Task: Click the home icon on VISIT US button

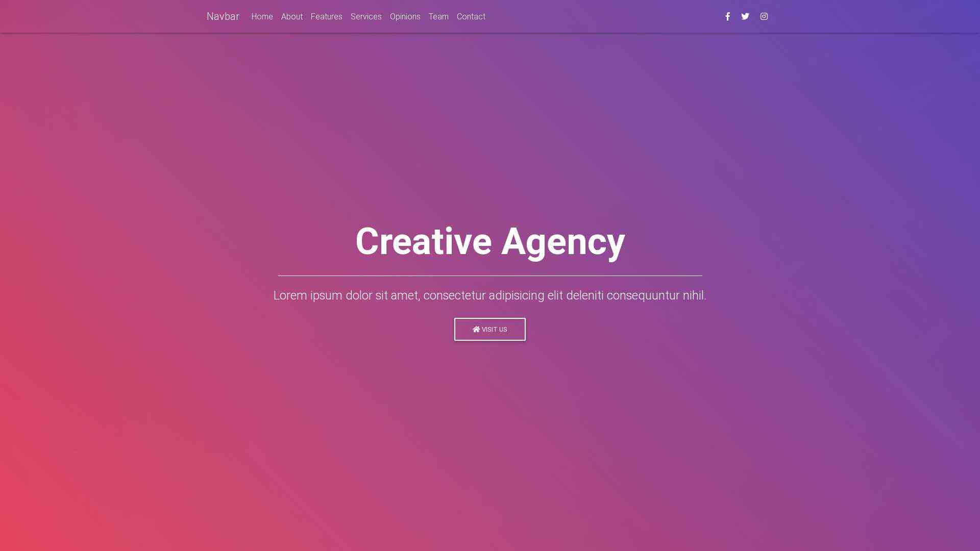Action: 476,329
